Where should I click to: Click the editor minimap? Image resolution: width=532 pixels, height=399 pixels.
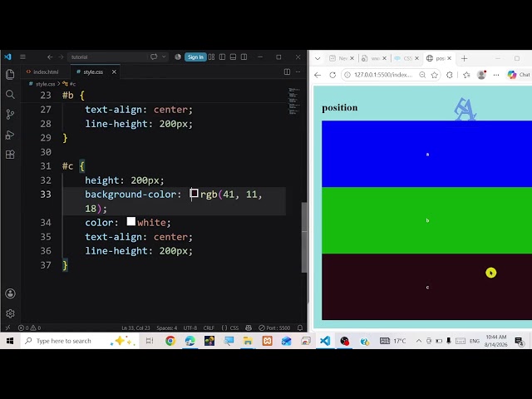coord(293,101)
